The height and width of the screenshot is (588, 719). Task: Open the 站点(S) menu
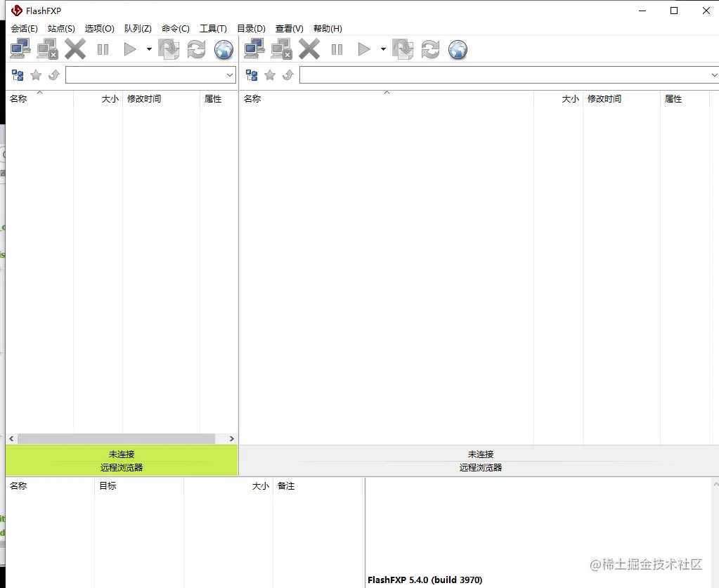pyautogui.click(x=61, y=28)
